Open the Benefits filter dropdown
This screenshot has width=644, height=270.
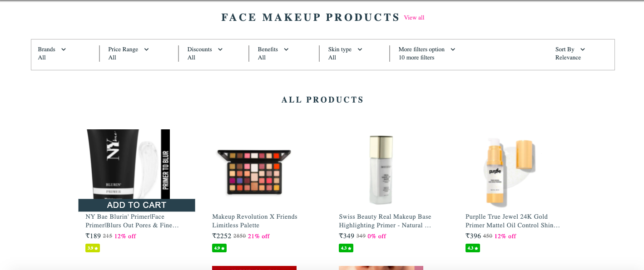[273, 54]
